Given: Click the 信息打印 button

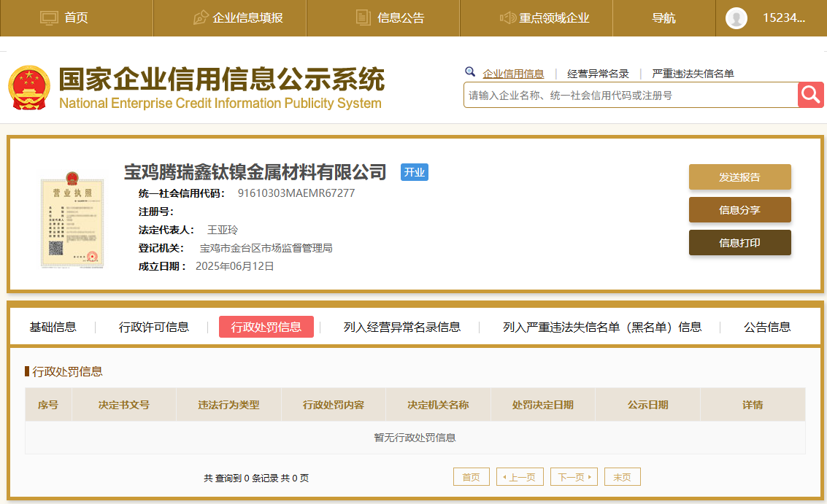Looking at the screenshot, I should [x=739, y=243].
